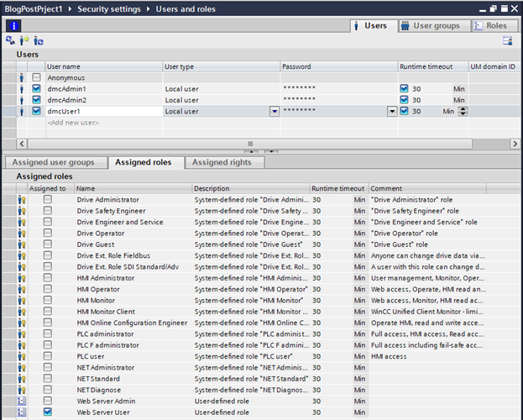Click the role icon for PLC user
The width and height of the screenshot is (523, 420).
coord(22,356)
